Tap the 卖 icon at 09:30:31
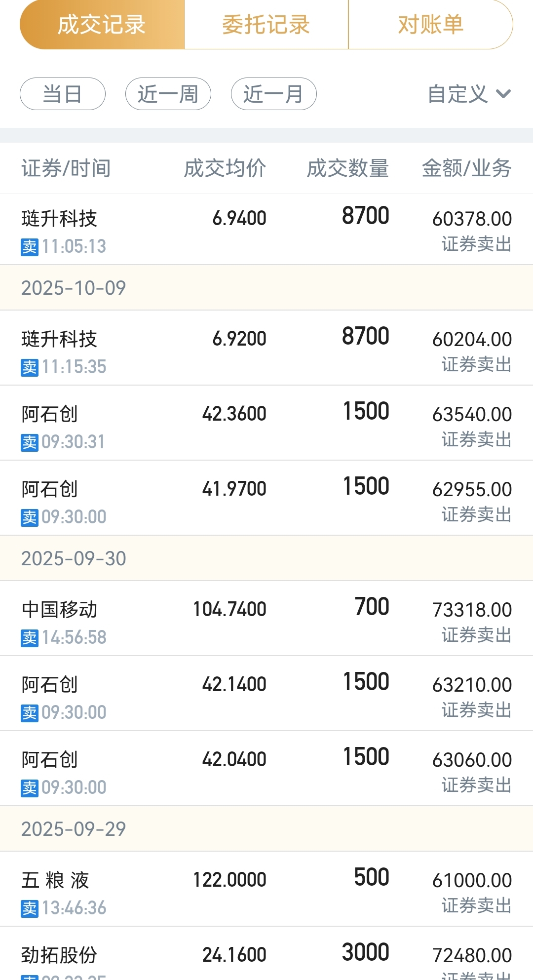 pos(30,442)
